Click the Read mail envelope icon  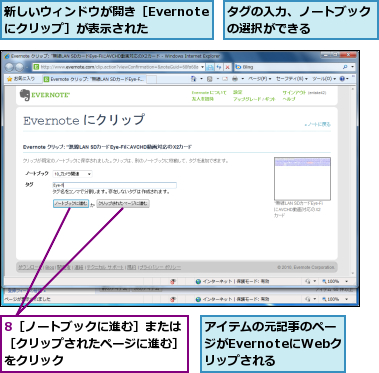(225, 79)
